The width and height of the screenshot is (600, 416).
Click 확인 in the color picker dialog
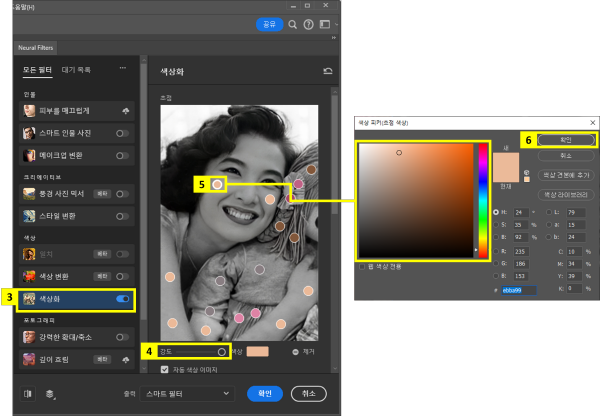566,140
